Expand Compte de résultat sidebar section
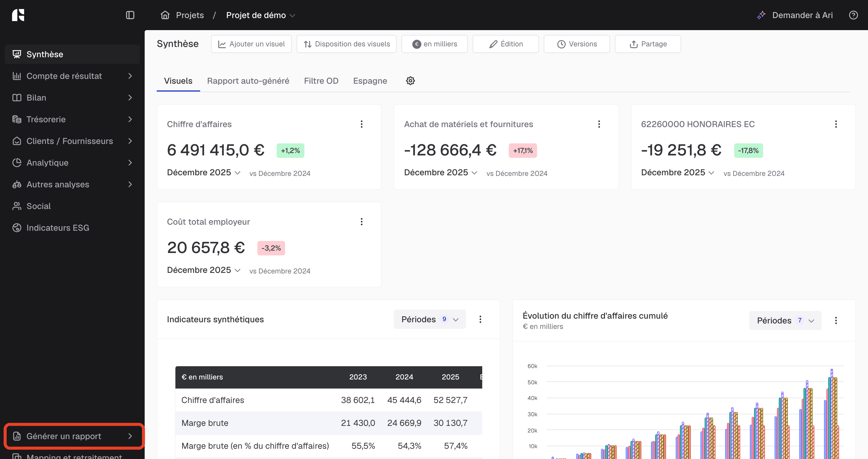The height and width of the screenshot is (459, 868). tap(72, 76)
